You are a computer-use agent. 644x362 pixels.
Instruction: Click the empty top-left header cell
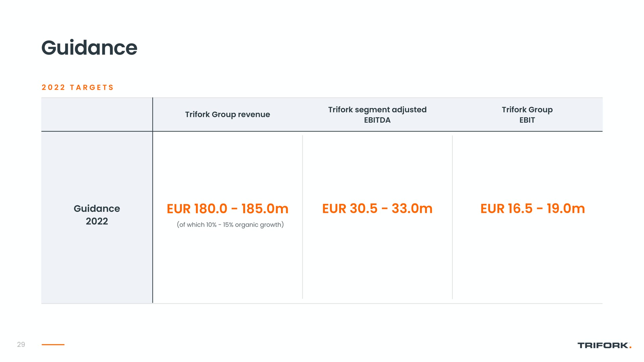[97, 115]
